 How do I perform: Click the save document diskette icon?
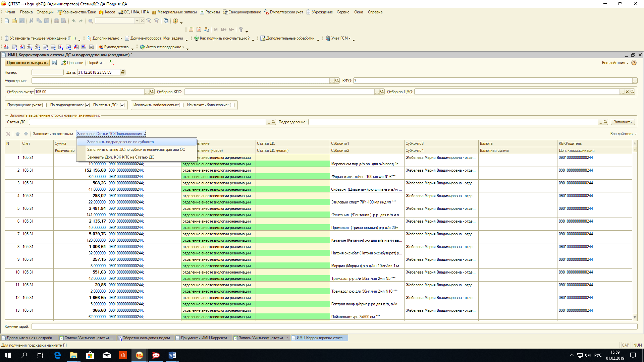click(x=54, y=63)
